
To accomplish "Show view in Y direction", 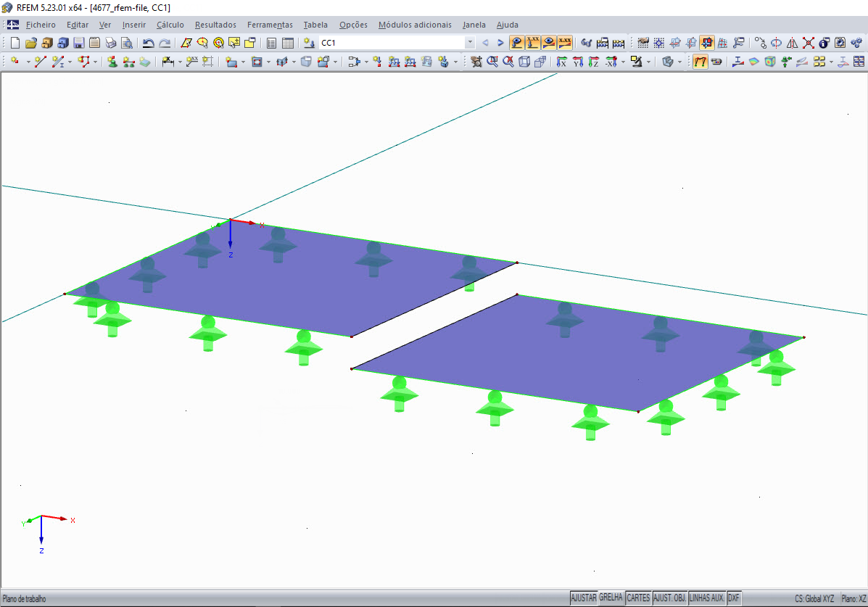I will [577, 62].
